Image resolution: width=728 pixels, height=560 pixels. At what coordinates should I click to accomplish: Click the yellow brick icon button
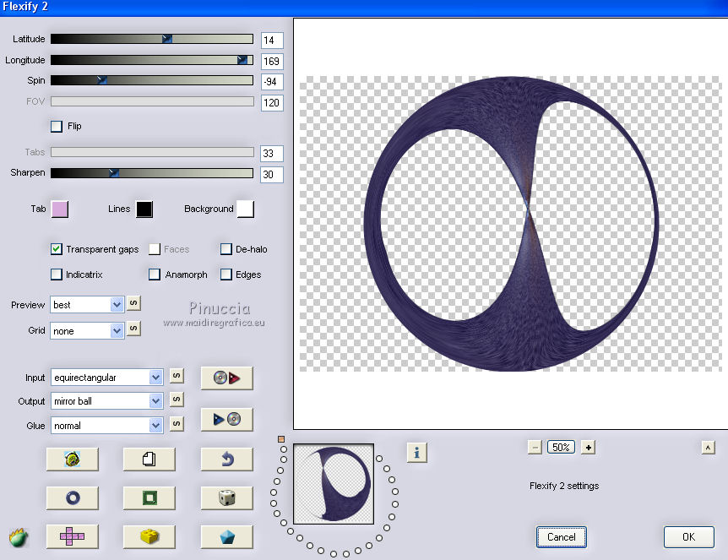[149, 537]
